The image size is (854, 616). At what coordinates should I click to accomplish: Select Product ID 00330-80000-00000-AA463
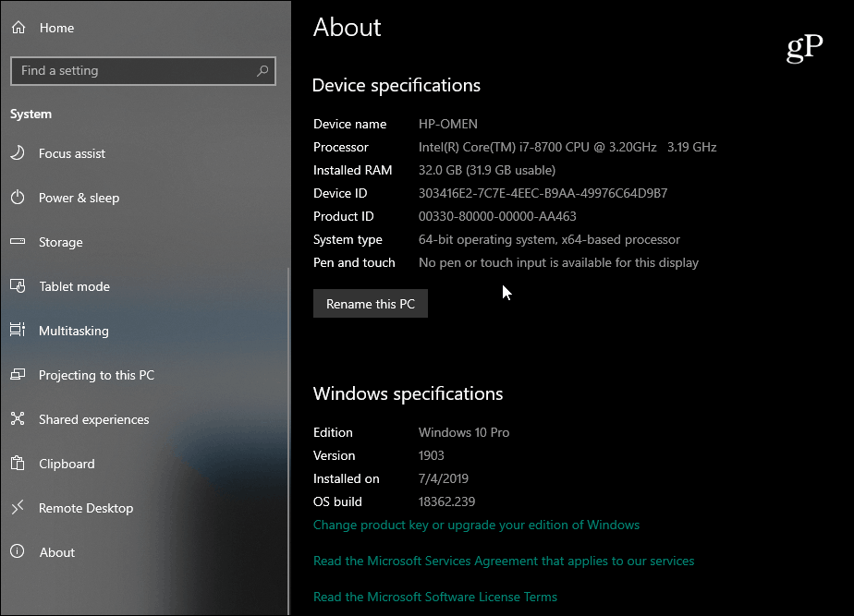pyautogui.click(x=497, y=217)
